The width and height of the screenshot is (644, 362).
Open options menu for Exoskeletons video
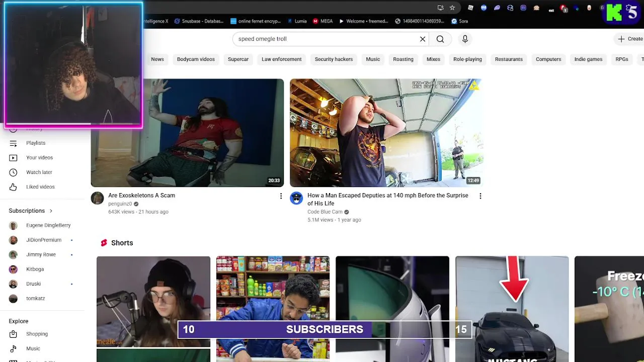coord(281,196)
